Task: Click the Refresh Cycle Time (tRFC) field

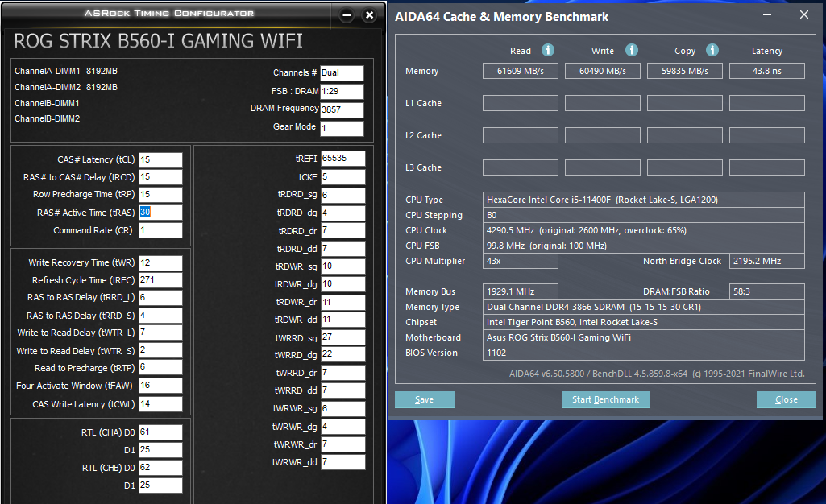Action: [x=160, y=280]
